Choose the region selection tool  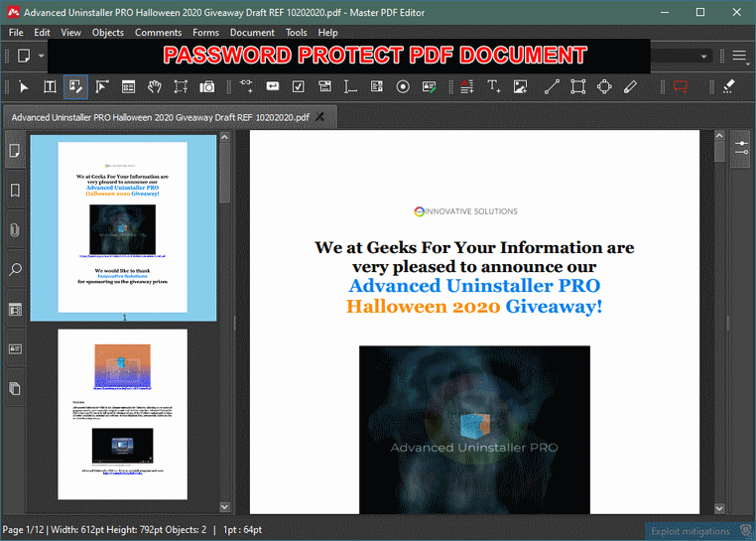click(181, 87)
